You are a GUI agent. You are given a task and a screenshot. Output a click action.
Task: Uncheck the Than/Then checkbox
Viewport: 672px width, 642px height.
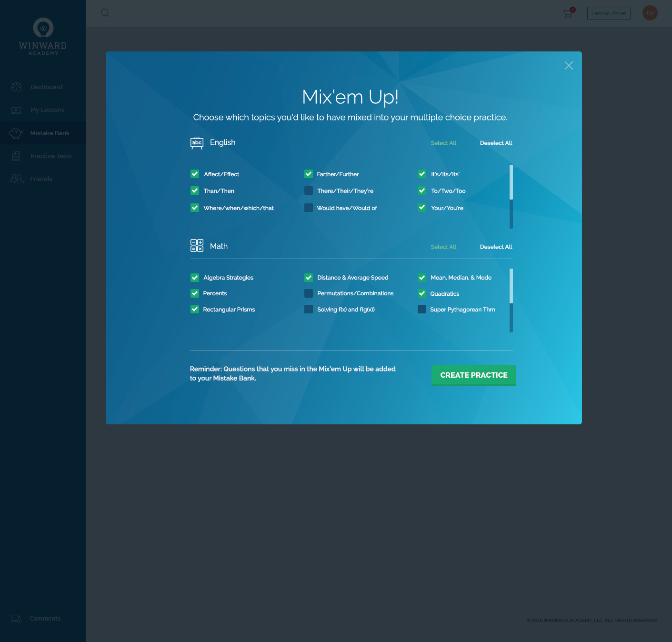pos(195,191)
